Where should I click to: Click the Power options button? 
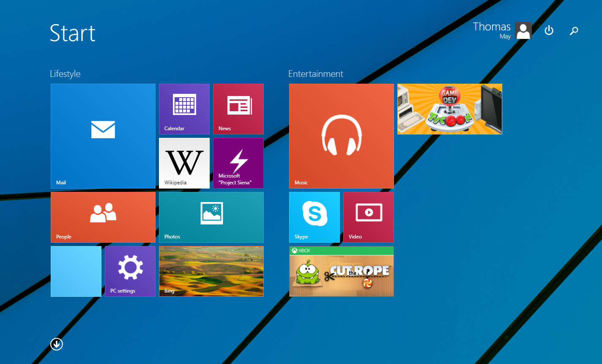pos(549,30)
